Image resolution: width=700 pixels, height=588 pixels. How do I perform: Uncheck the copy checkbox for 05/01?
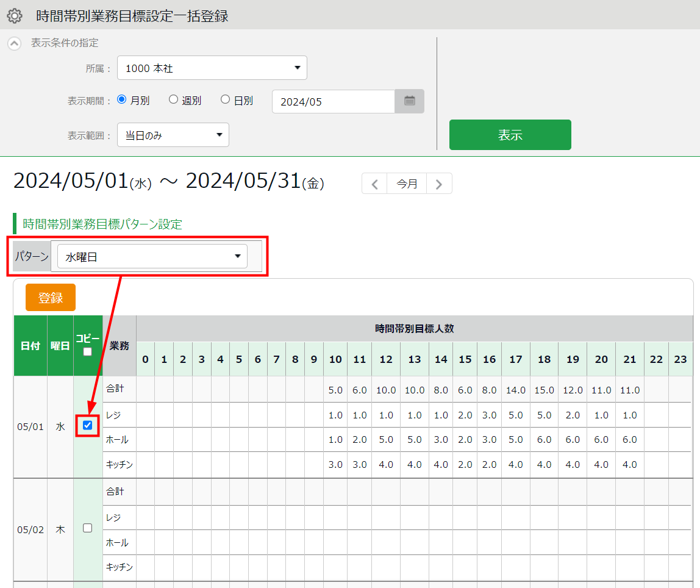point(88,426)
